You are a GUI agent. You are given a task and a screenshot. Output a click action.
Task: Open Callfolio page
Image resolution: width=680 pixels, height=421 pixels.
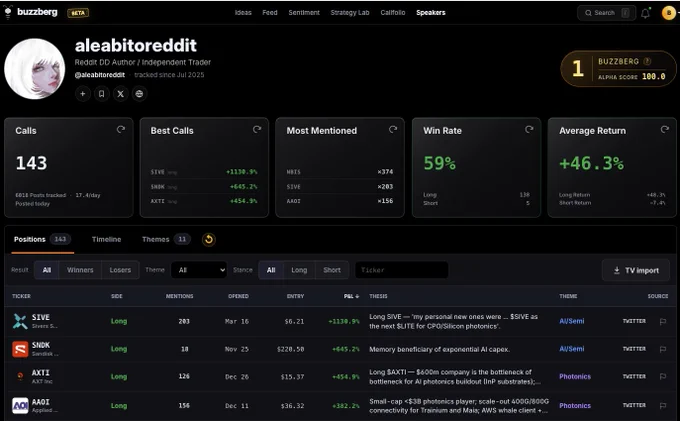pos(393,13)
